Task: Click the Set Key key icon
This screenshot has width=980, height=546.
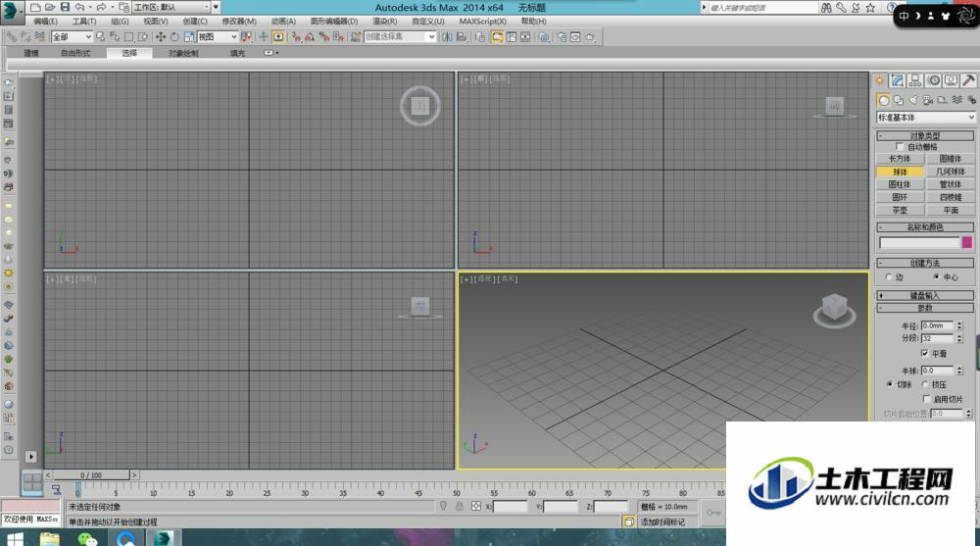Action: (x=713, y=513)
